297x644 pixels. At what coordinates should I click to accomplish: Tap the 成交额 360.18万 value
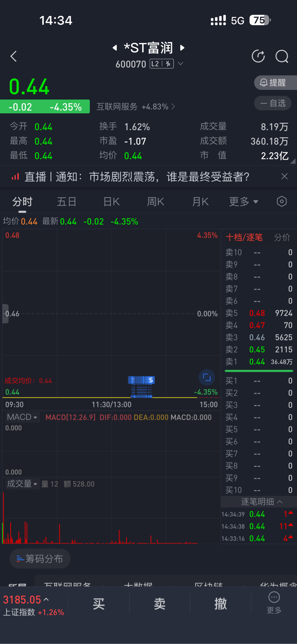coord(270,142)
